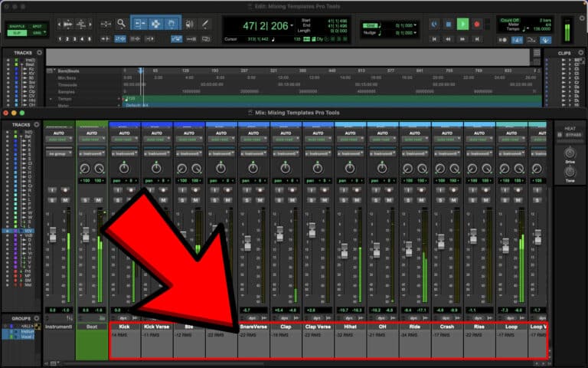Open the Groups list menu icon
588x368 pixels.
click(x=37, y=318)
